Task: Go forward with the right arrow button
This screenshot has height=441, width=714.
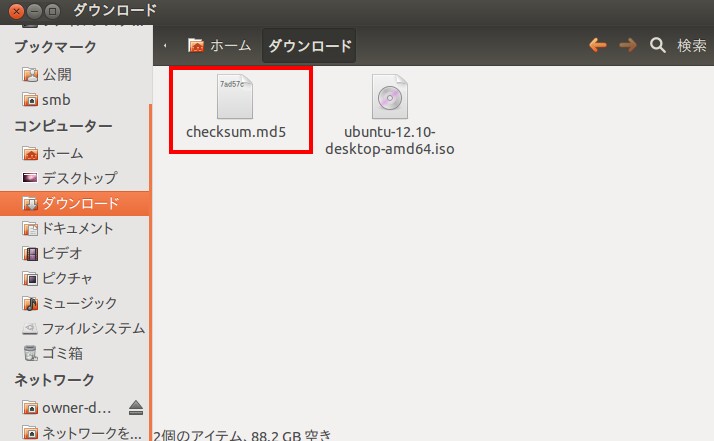Action: click(628, 45)
